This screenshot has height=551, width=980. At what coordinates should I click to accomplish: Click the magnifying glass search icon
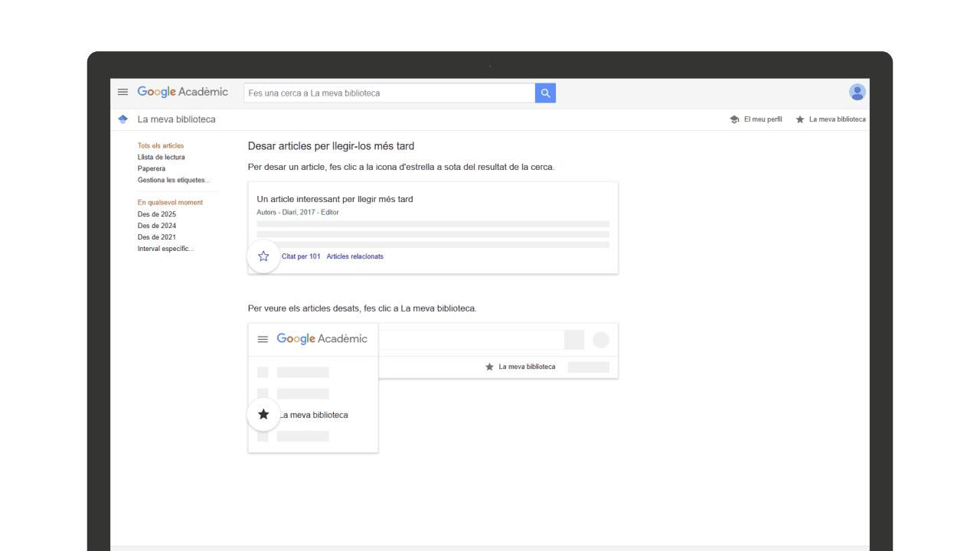point(545,93)
